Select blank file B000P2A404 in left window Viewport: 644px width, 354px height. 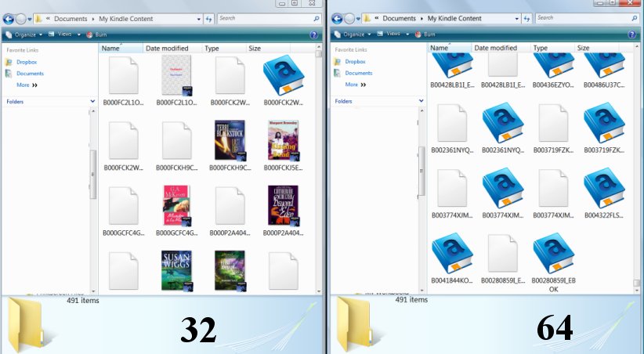pyautogui.click(x=230, y=206)
